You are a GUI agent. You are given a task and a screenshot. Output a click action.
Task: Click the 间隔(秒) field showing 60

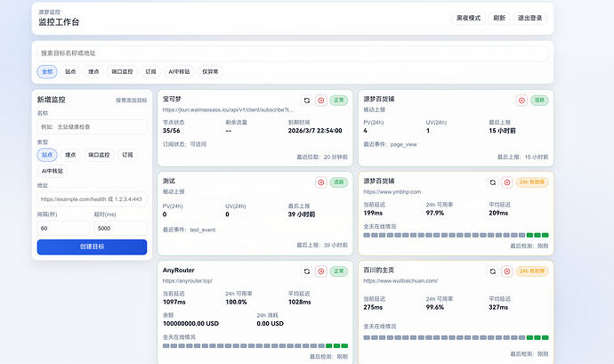[x=63, y=229]
